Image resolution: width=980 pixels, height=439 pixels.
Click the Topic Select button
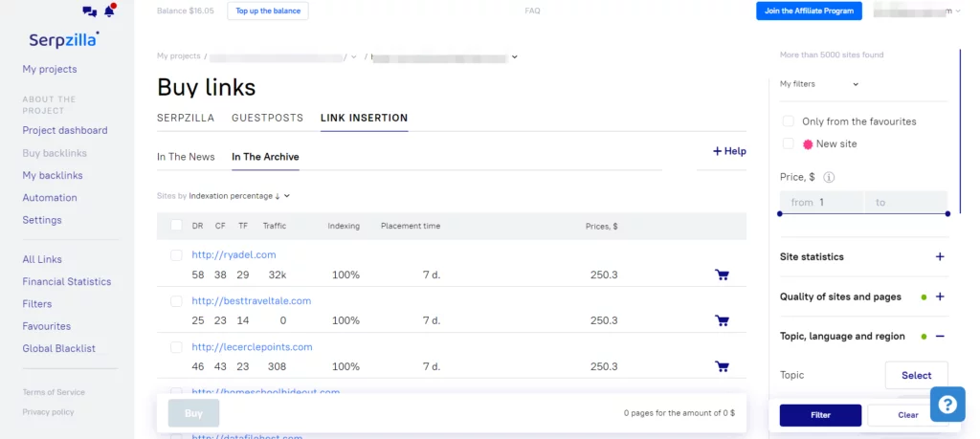[916, 375]
